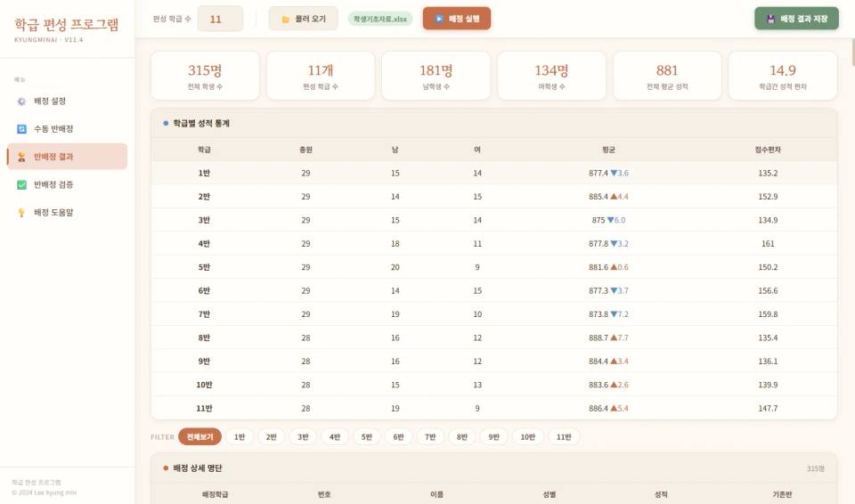Filter by 9반
The height and width of the screenshot is (504, 855).
493,437
